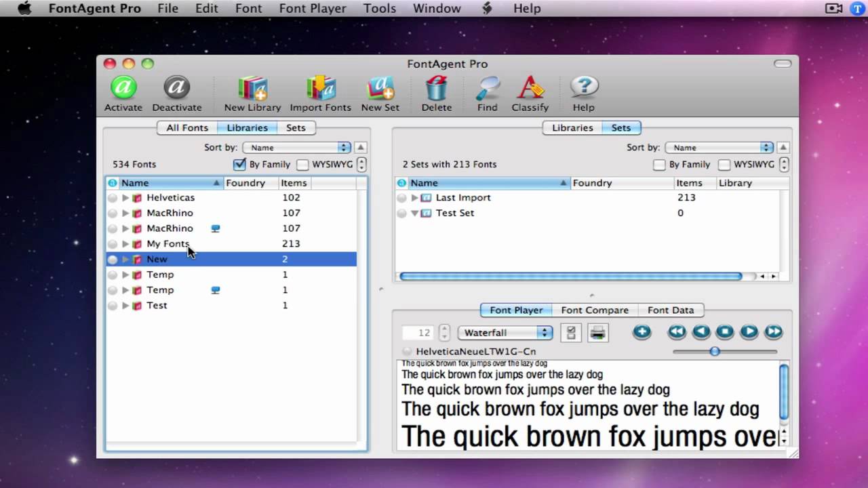This screenshot has height=488, width=868.
Task: Click the preview text vertical scrollbar
Action: click(785, 393)
